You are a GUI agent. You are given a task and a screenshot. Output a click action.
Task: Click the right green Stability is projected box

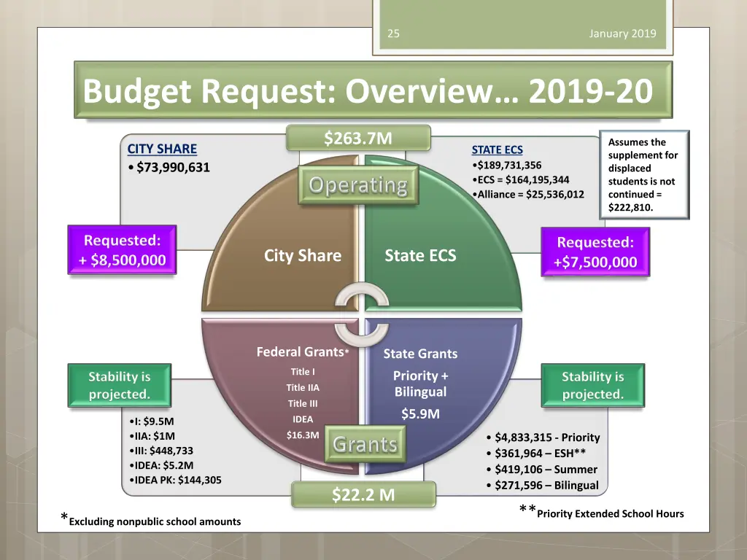pos(592,386)
